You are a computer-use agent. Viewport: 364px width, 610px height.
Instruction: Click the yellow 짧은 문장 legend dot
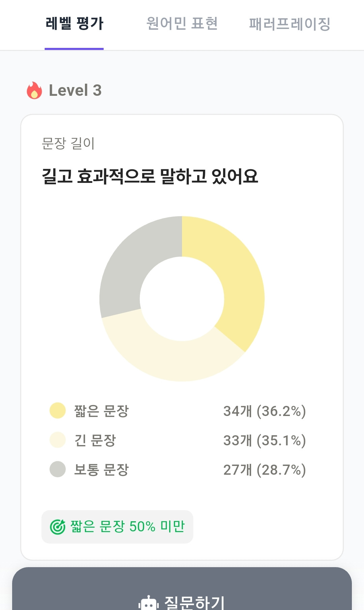point(58,411)
